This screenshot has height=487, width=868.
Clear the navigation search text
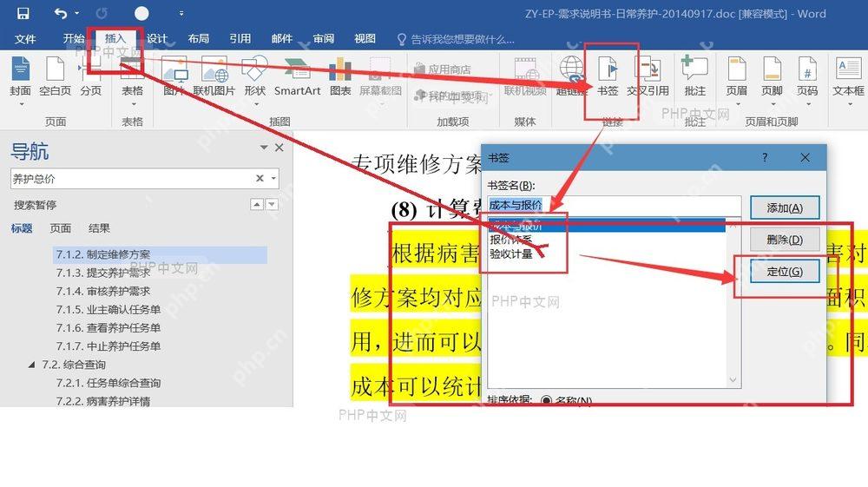pyautogui.click(x=259, y=178)
